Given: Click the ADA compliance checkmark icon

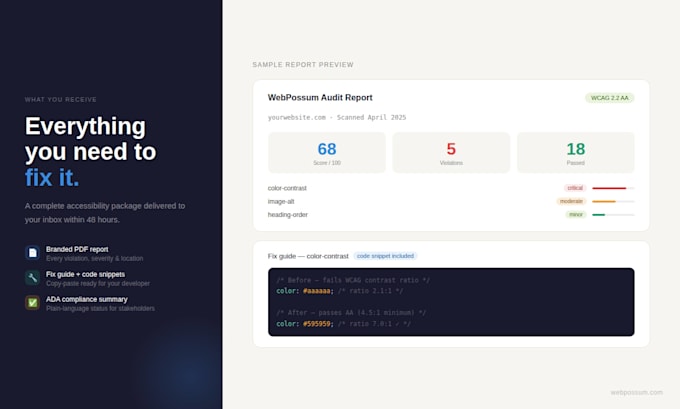Looking at the screenshot, I should pyautogui.click(x=33, y=303).
